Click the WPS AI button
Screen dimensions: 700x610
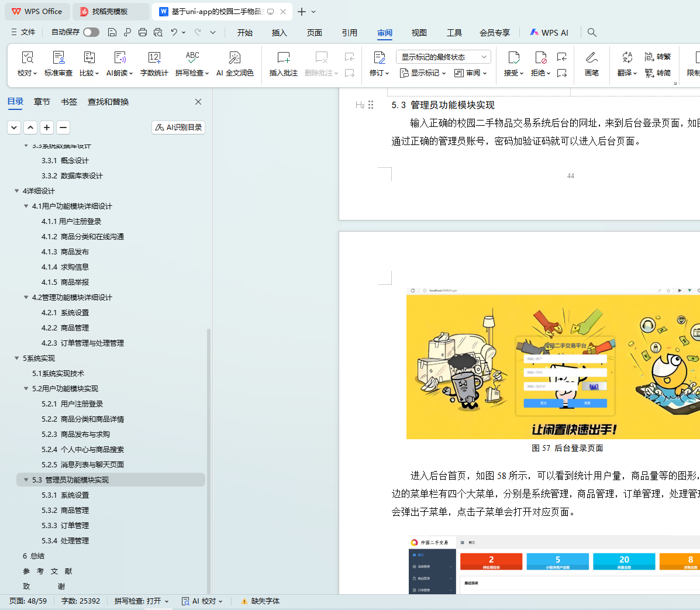tap(549, 33)
